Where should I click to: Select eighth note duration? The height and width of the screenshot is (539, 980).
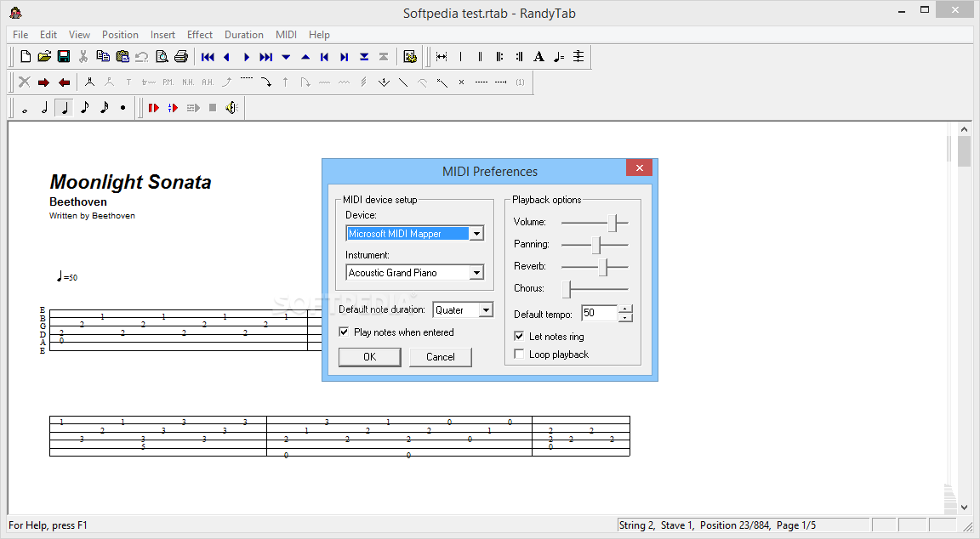pyautogui.click(x=84, y=108)
